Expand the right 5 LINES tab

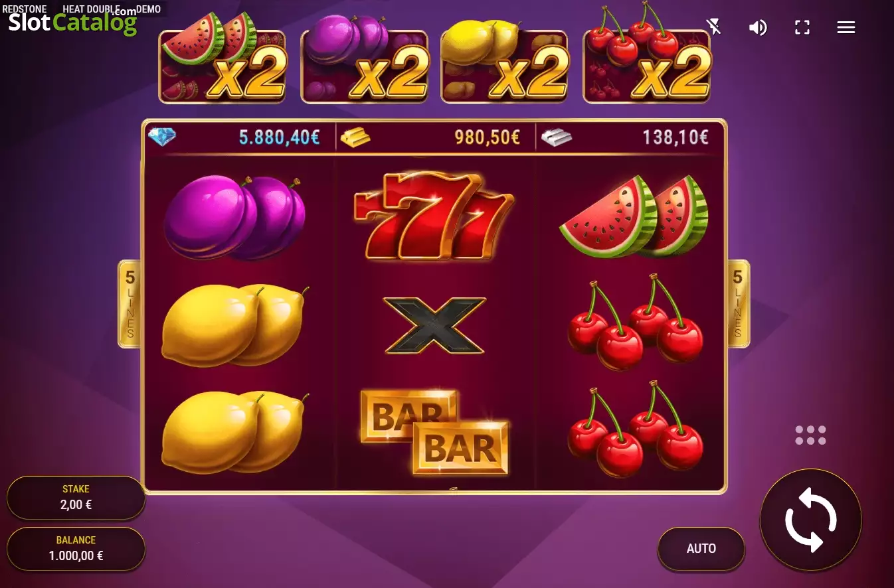click(738, 303)
